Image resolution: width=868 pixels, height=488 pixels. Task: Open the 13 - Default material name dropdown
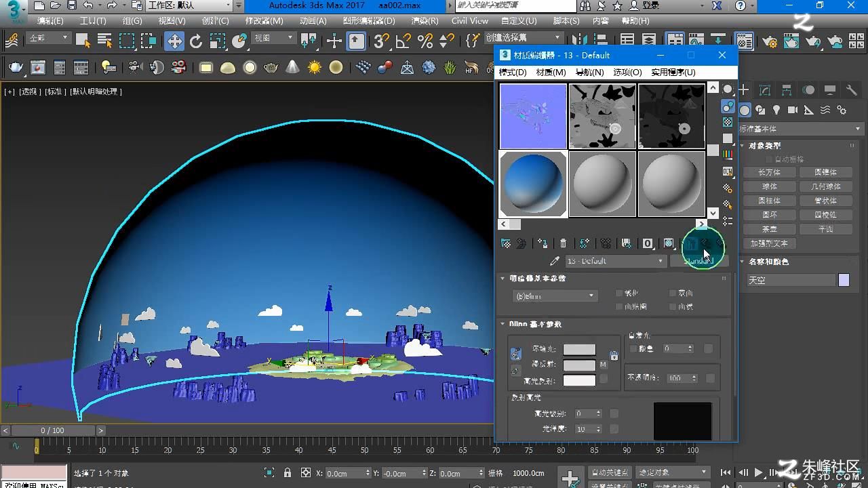(x=615, y=261)
